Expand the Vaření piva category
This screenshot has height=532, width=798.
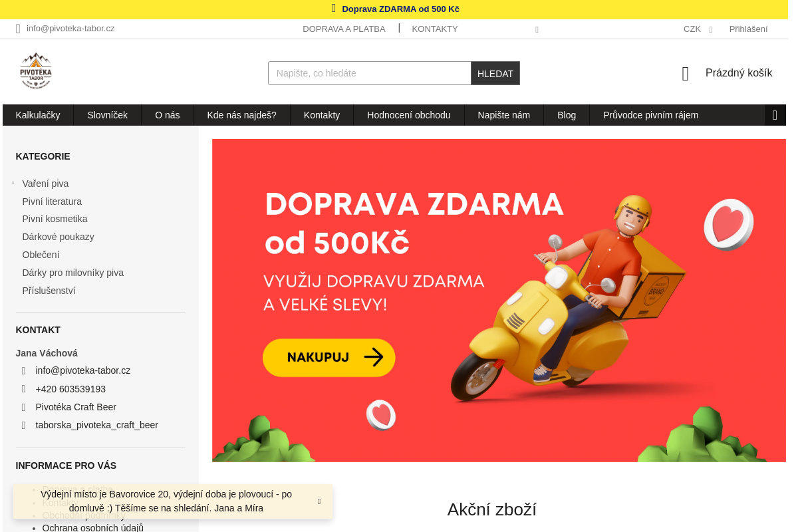13,183
